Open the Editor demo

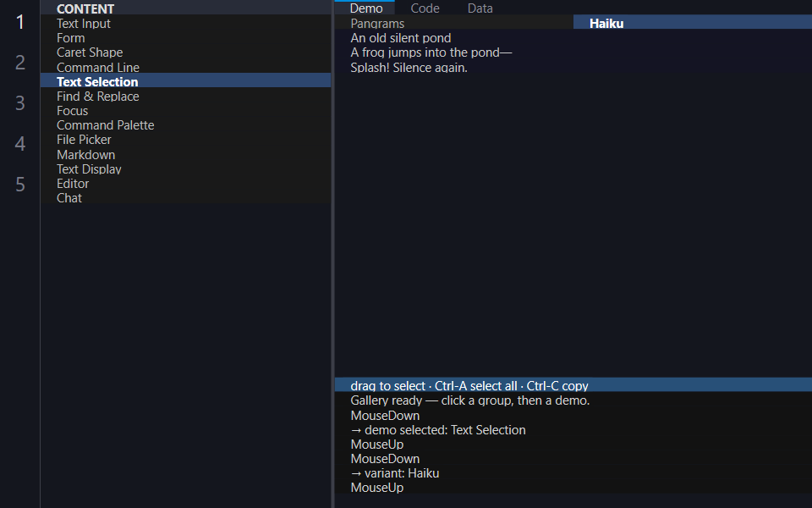(x=185, y=184)
